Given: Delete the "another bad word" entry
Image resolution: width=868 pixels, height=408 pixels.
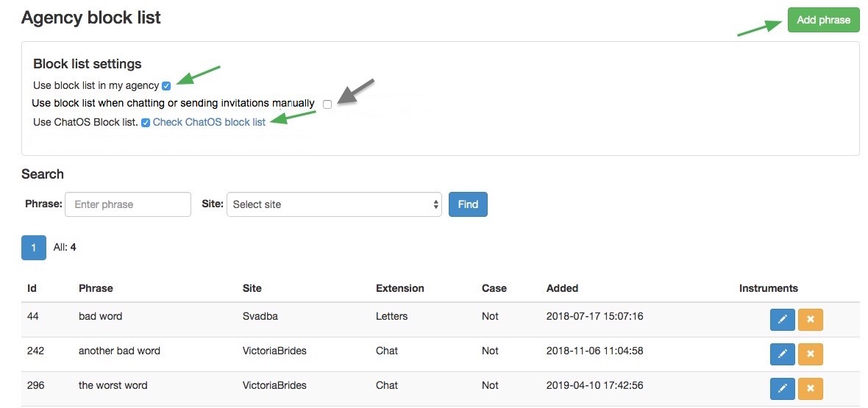Looking at the screenshot, I should [x=811, y=354].
